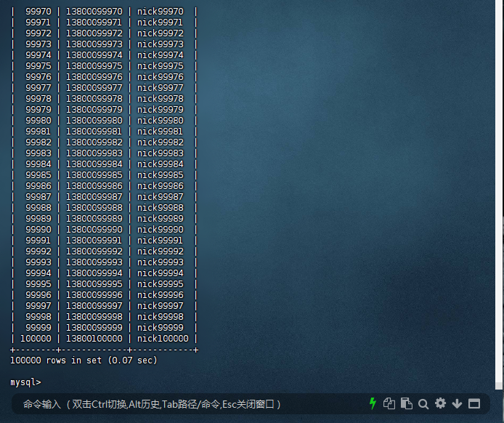Click nickname nick99998
504x423 pixels.
point(160,317)
